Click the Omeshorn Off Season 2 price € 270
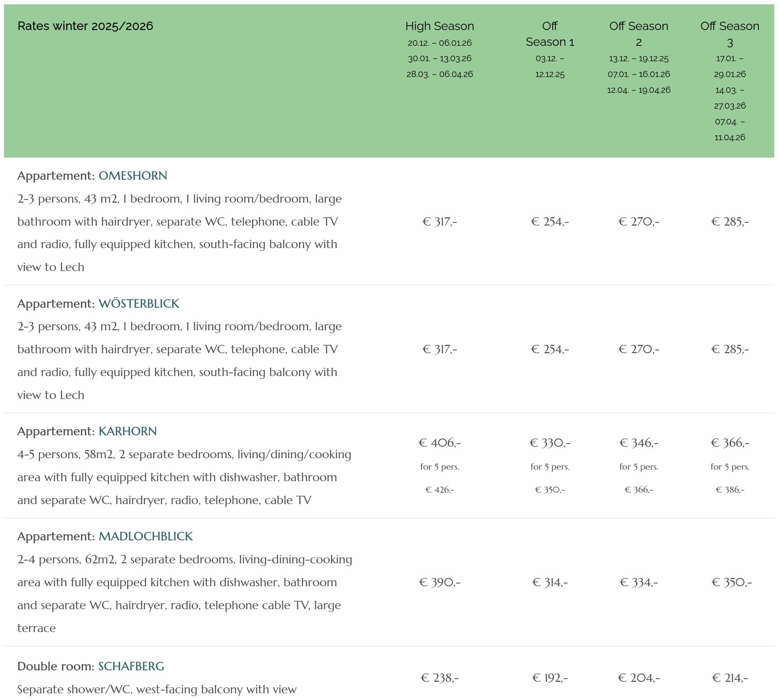The width and height of the screenshot is (779, 700). (x=638, y=222)
